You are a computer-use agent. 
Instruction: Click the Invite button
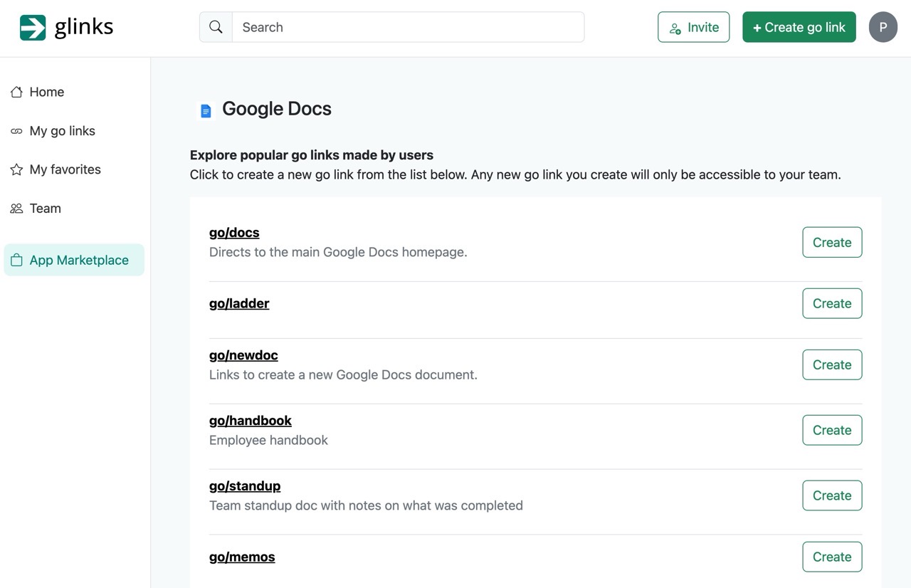694,27
